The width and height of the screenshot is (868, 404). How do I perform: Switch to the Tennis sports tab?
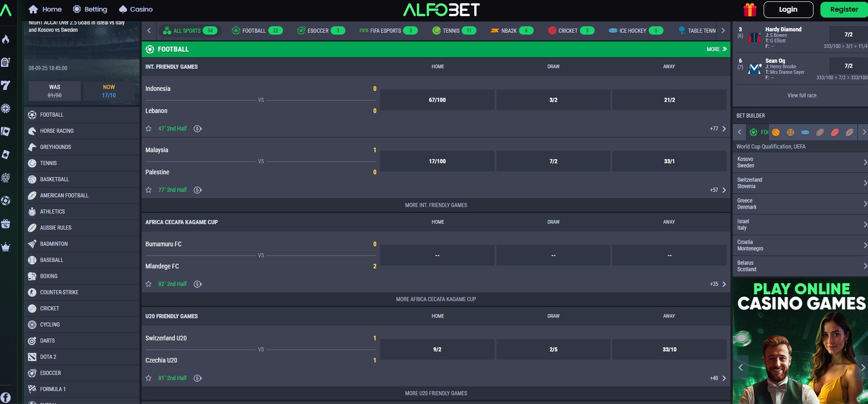454,31
